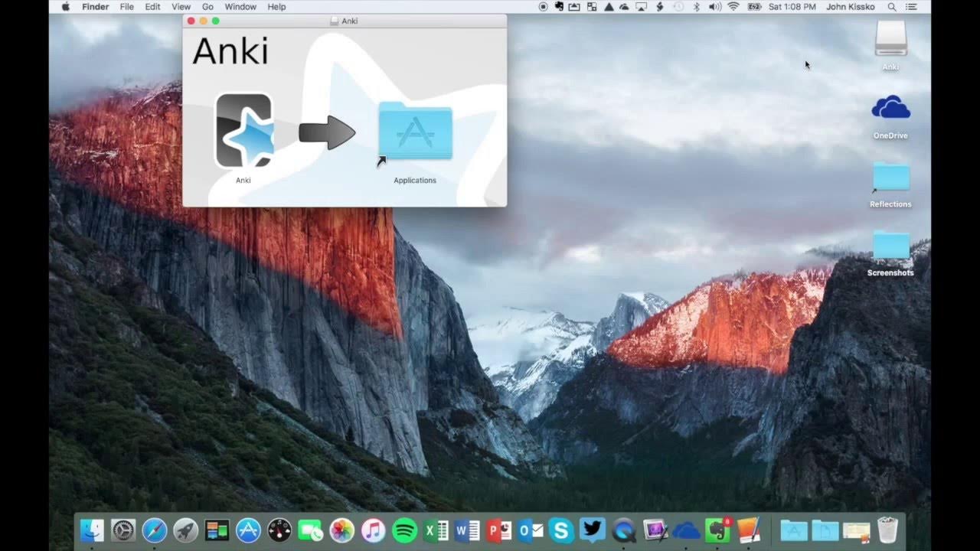Open the gauge dashboard app in dock
The height and width of the screenshot is (551, 980).
(x=279, y=530)
